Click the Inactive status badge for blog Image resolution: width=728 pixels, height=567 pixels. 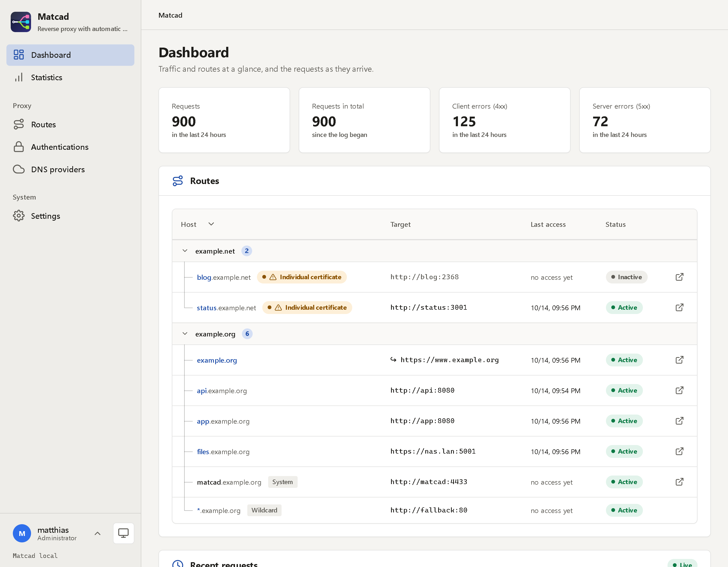click(x=626, y=277)
